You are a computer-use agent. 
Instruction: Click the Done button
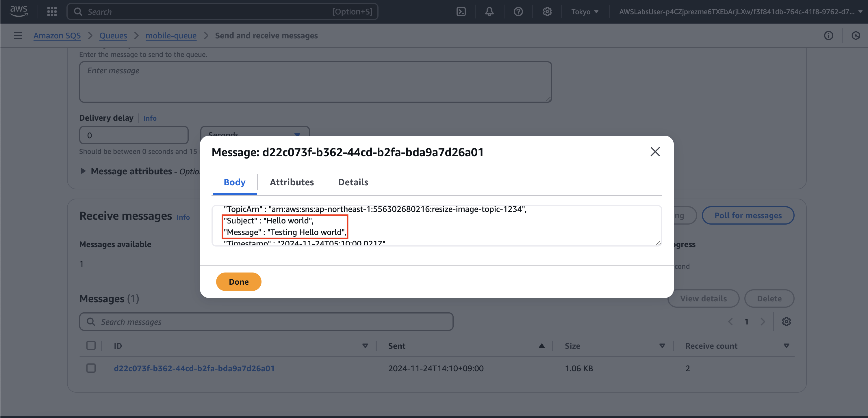tap(239, 282)
